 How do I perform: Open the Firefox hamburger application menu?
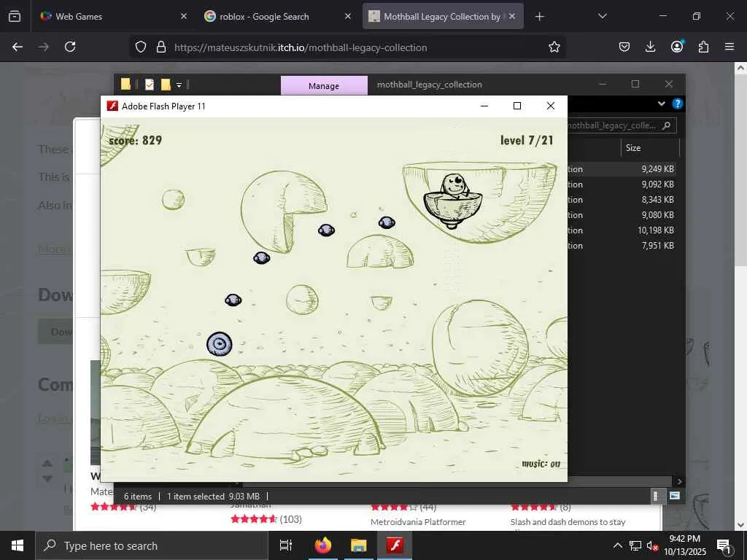729,47
